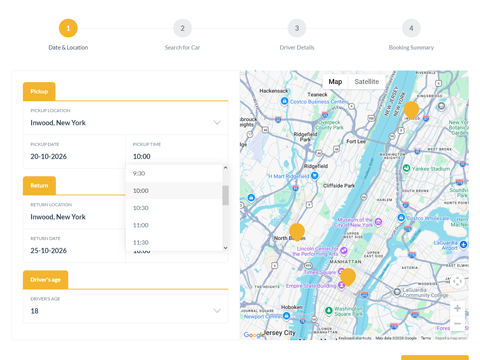
Task: Open the Pickup Time 10:00 field
Action: pyautogui.click(x=177, y=151)
